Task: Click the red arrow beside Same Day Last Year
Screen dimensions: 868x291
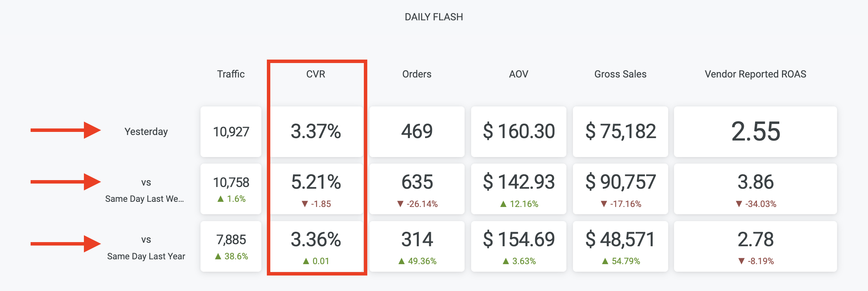Action: (65, 244)
